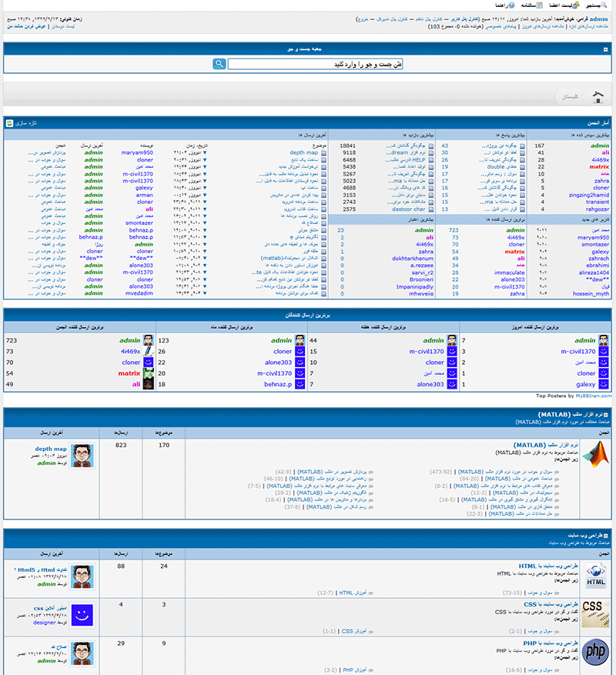
Task: Open the user profile 'dokhtarkhanum'
Action: click(x=413, y=259)
